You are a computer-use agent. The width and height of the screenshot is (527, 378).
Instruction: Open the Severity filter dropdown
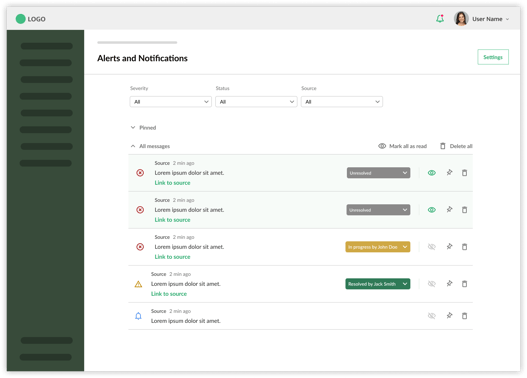pyautogui.click(x=170, y=101)
